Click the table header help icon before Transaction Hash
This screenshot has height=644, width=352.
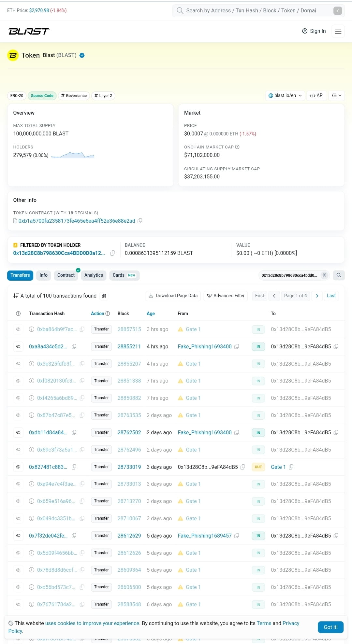(18, 314)
